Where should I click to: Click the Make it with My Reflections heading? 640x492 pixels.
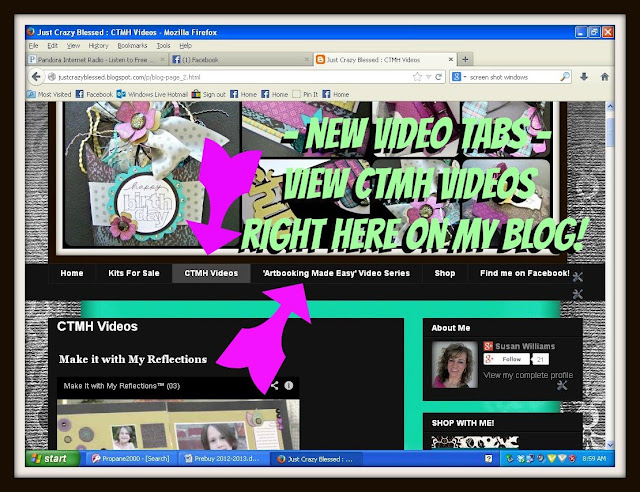pyautogui.click(x=133, y=359)
